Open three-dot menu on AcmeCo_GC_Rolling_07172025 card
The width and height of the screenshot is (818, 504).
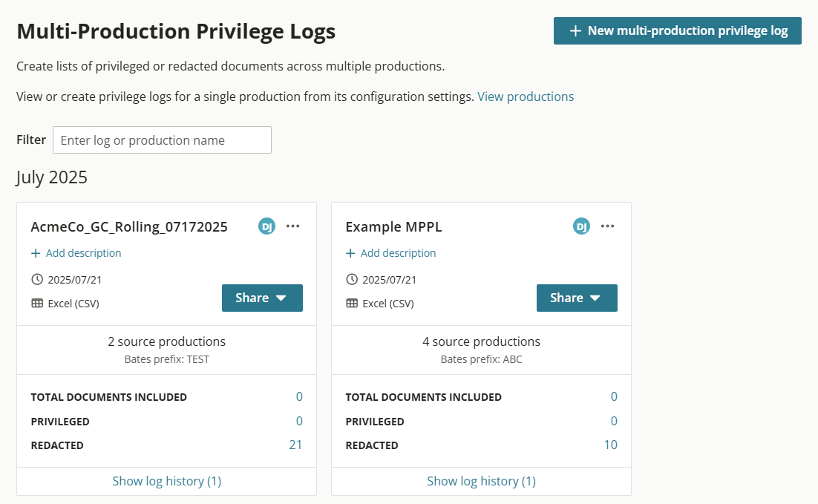click(293, 226)
